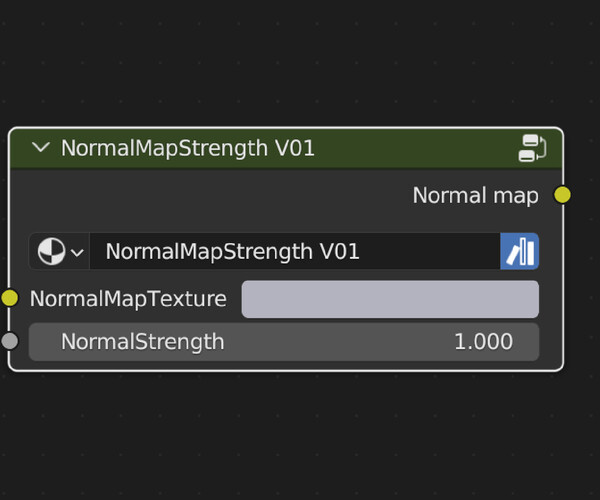
Task: Click the NormalMapStrength V01 name field
Action: click(295, 251)
